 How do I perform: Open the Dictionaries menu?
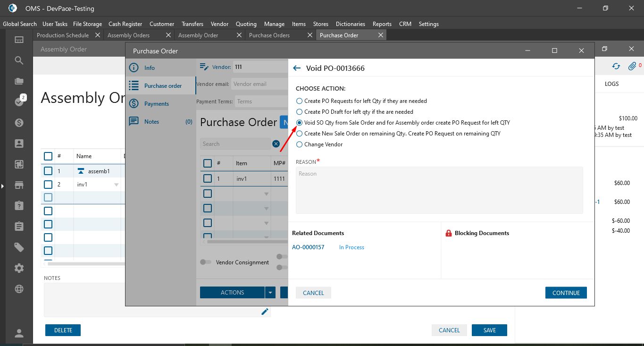[350, 24]
